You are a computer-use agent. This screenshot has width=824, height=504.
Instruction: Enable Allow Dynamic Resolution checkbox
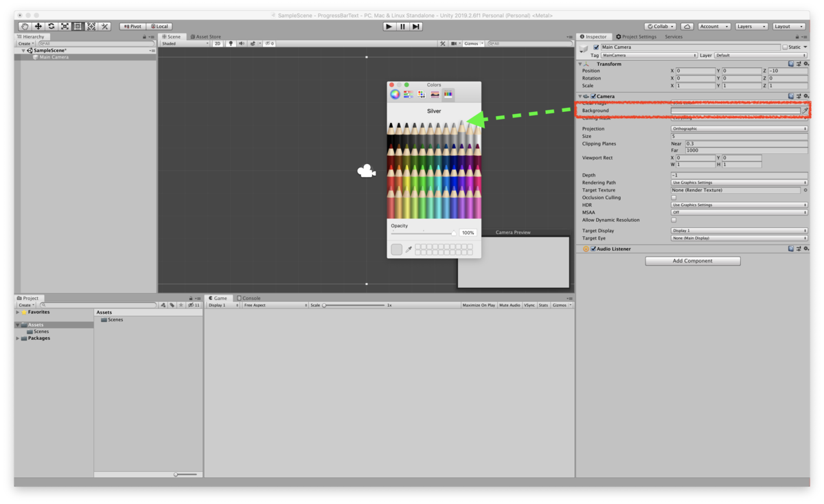tap(674, 220)
